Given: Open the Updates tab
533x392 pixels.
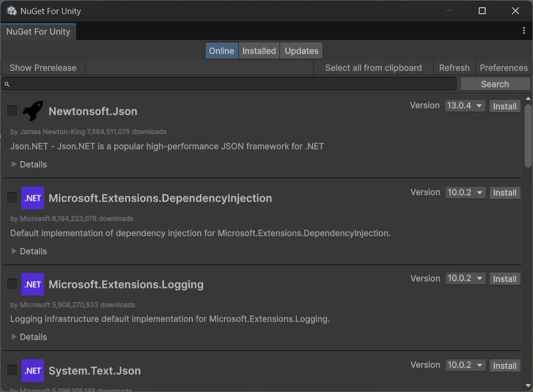Looking at the screenshot, I should [x=302, y=51].
